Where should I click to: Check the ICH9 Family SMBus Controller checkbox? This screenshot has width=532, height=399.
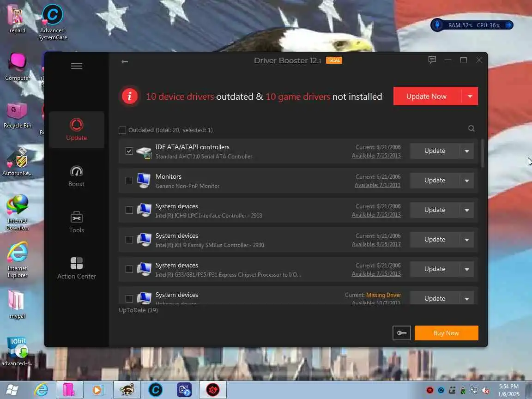pos(129,240)
